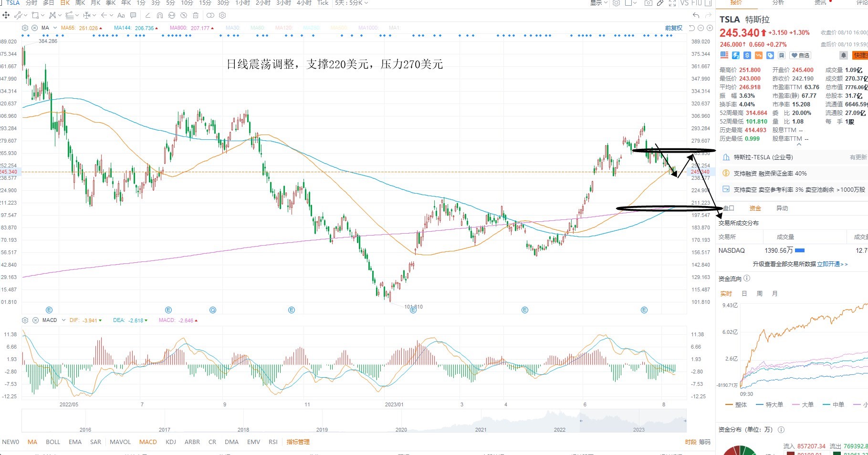Expand the MACD indicator dropdown arrow
The width and height of the screenshot is (868, 455).
(x=63, y=320)
